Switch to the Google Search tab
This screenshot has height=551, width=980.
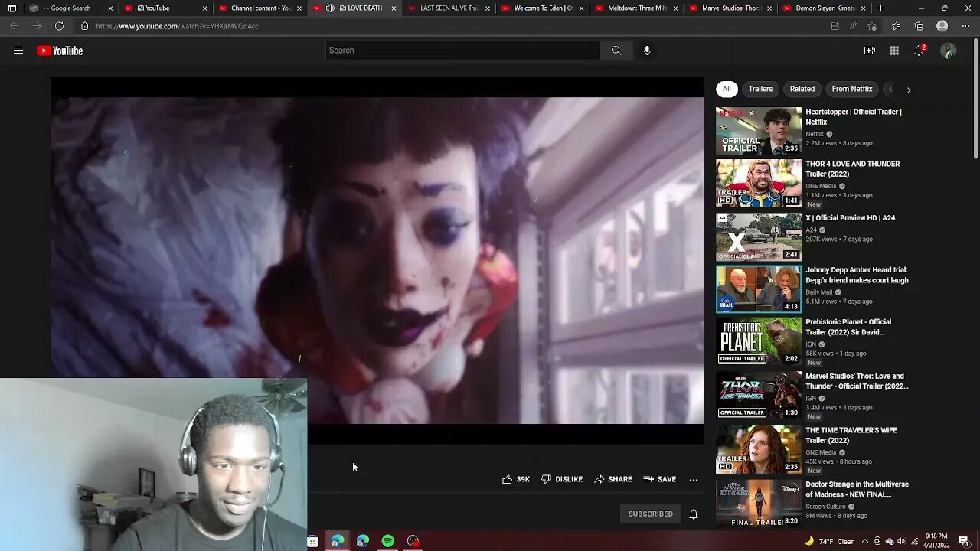[70, 8]
